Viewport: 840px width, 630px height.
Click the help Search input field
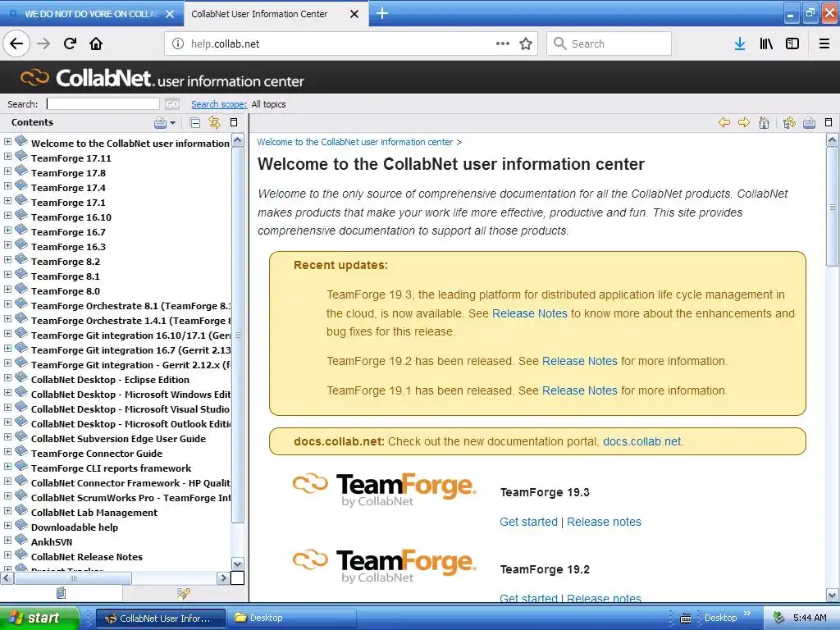click(x=103, y=104)
